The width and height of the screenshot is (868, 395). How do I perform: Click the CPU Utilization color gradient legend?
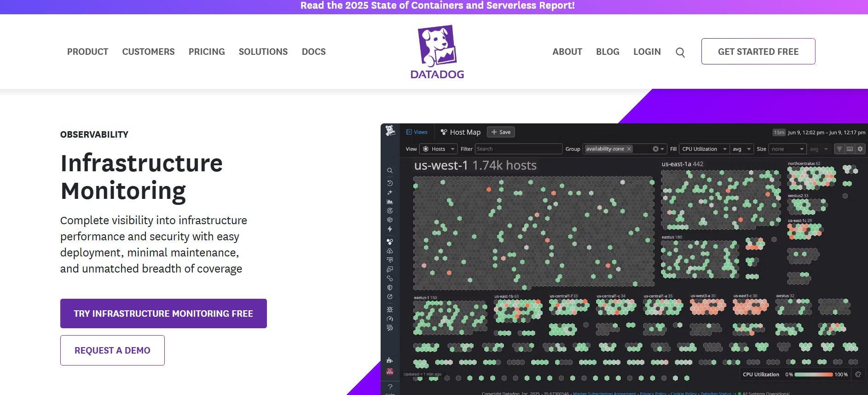pyautogui.click(x=813, y=374)
